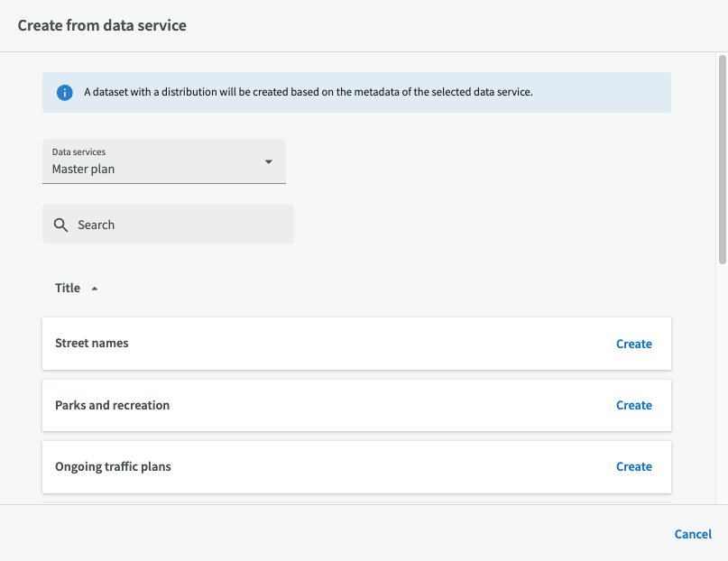
Task: Click the 'Create from data service' dialog title
Action: click(x=102, y=25)
